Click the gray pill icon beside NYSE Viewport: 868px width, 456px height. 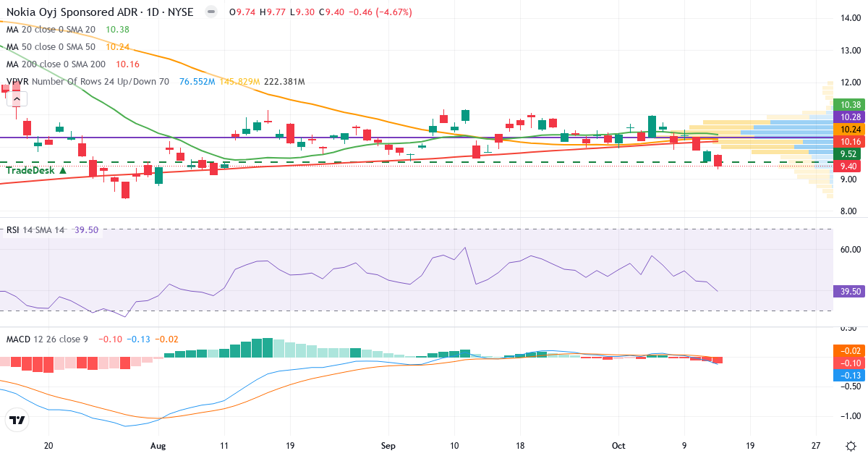pyautogui.click(x=210, y=12)
